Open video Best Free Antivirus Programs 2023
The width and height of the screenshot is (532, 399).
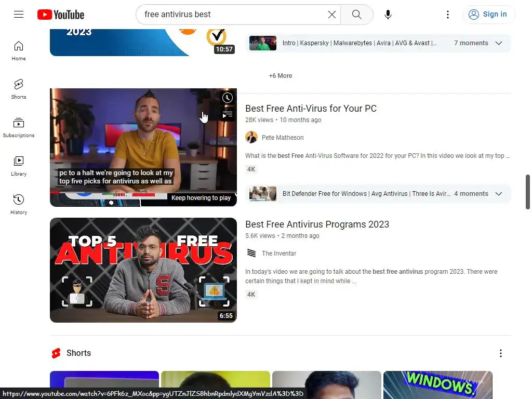[x=317, y=224]
